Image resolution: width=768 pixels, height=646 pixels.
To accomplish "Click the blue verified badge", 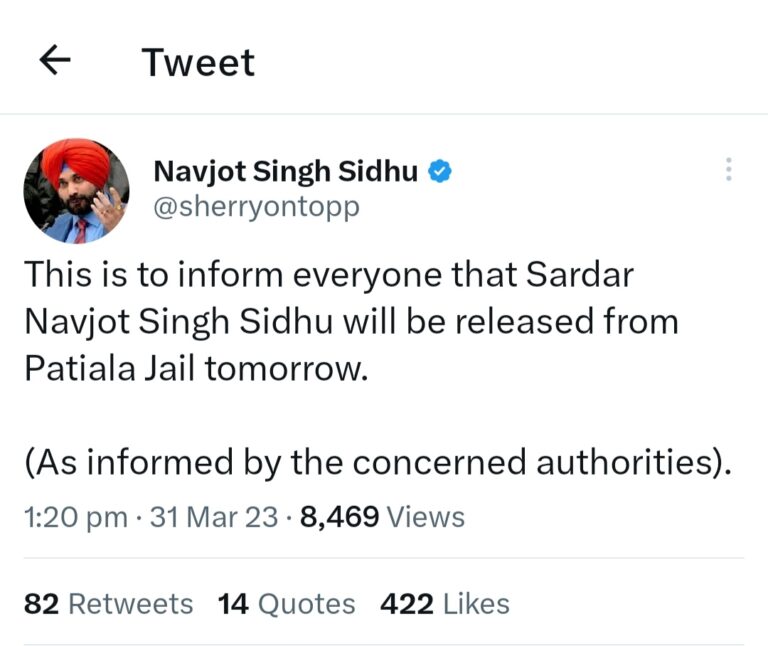I will pos(439,171).
